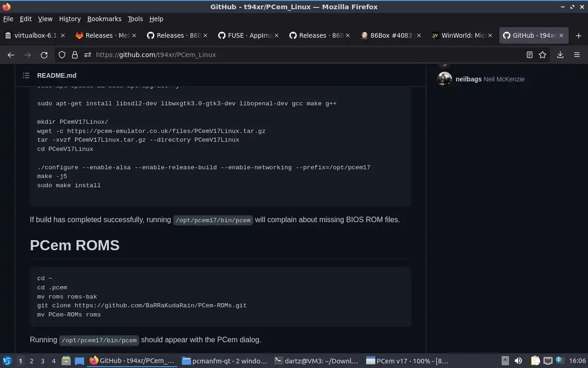Click inline code /opt/pcem17/bin/pcem after Running

click(99, 340)
